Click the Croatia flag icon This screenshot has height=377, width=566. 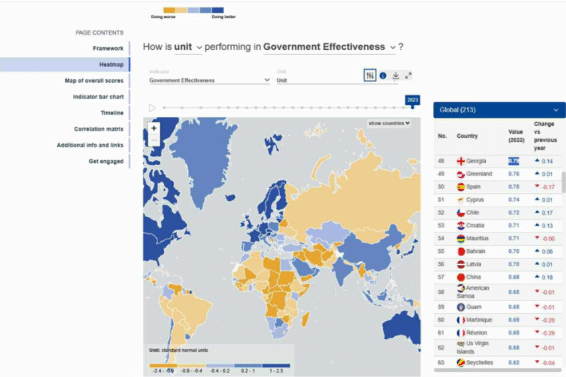point(461,226)
